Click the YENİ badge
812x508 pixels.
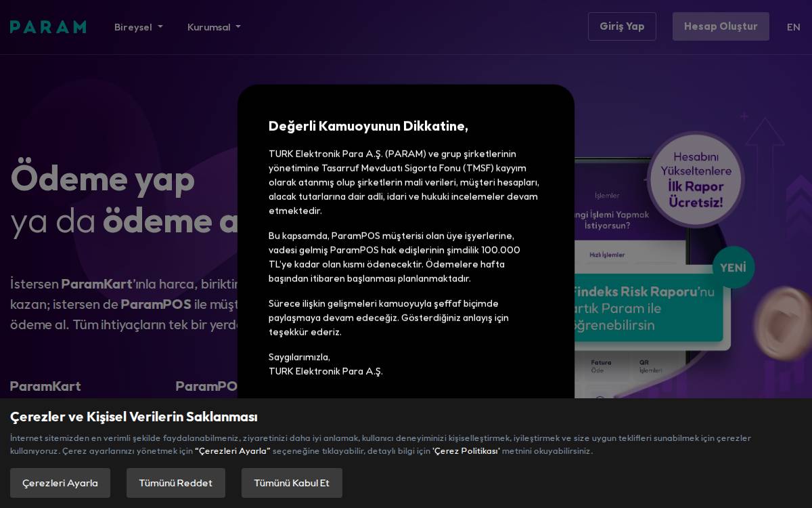tap(733, 268)
